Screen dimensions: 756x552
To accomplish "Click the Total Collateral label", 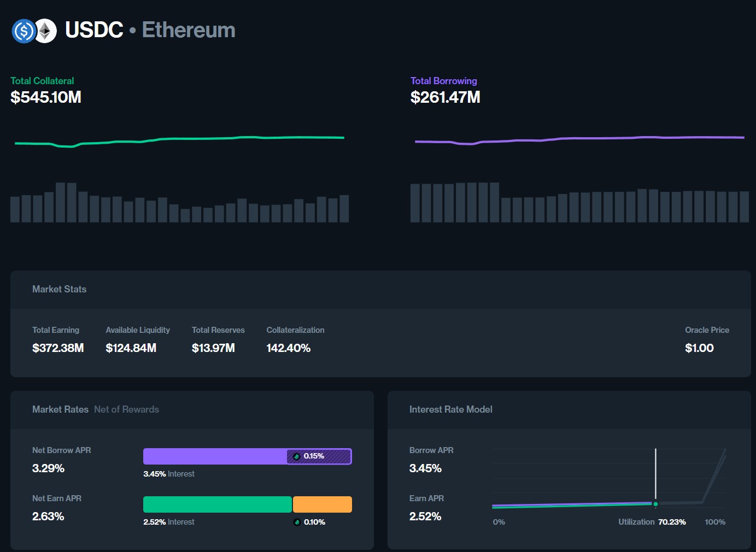I will (42, 81).
